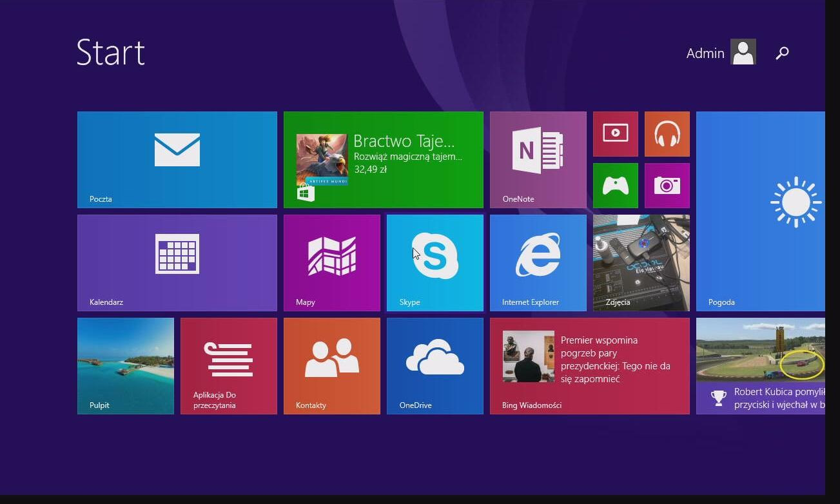The height and width of the screenshot is (504, 840).
Task: Open the Pogoda weather tile
Action: pos(760,211)
